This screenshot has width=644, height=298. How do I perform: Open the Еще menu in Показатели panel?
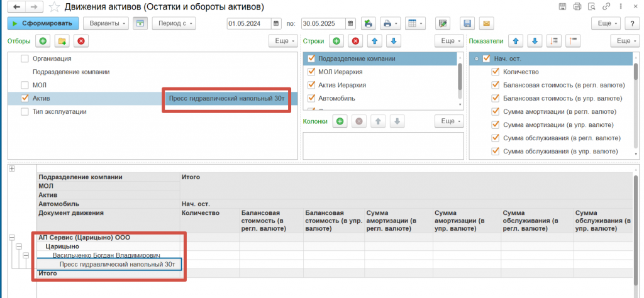[623, 41]
